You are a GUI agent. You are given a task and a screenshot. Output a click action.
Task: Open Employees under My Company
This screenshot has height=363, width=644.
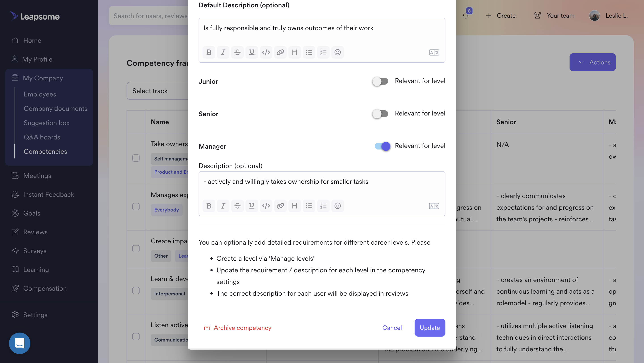[40, 94]
